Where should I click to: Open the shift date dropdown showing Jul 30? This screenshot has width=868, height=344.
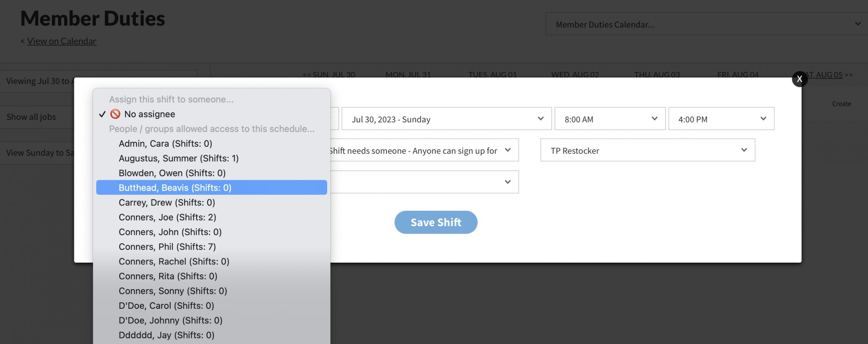point(446,119)
